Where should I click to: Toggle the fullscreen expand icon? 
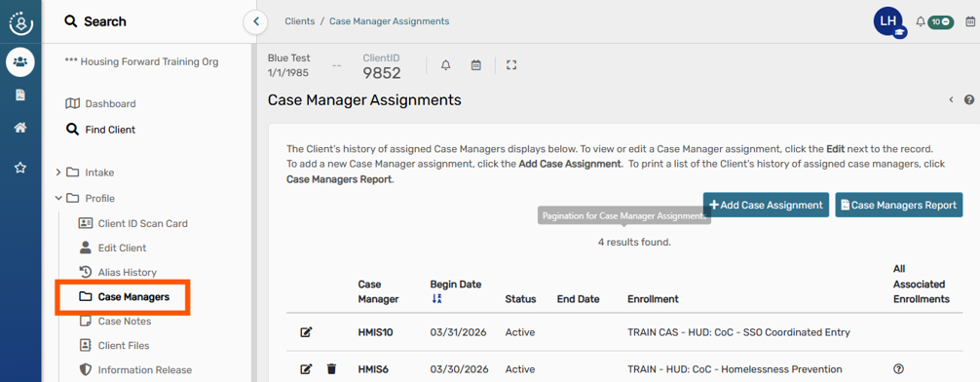pyautogui.click(x=511, y=65)
